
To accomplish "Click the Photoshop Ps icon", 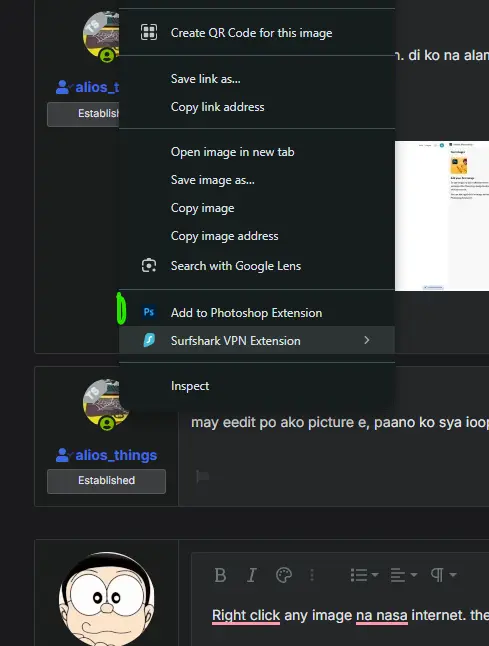I will click(149, 312).
